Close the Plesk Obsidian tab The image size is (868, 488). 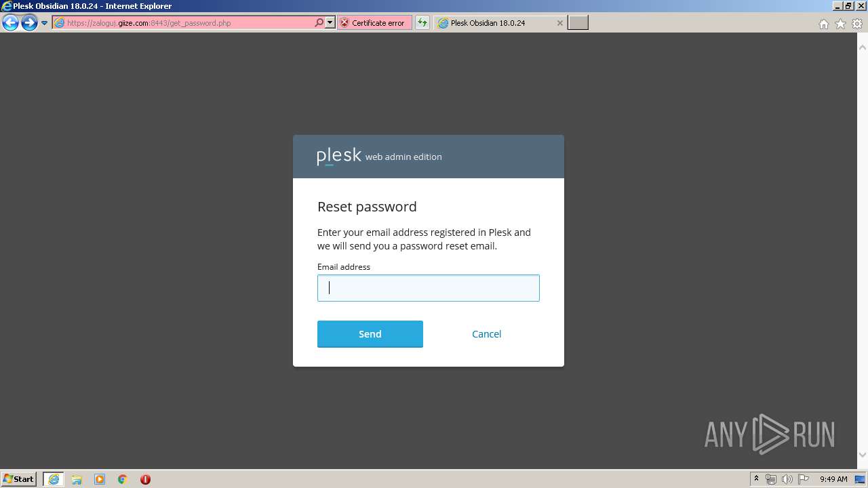pyautogui.click(x=559, y=22)
